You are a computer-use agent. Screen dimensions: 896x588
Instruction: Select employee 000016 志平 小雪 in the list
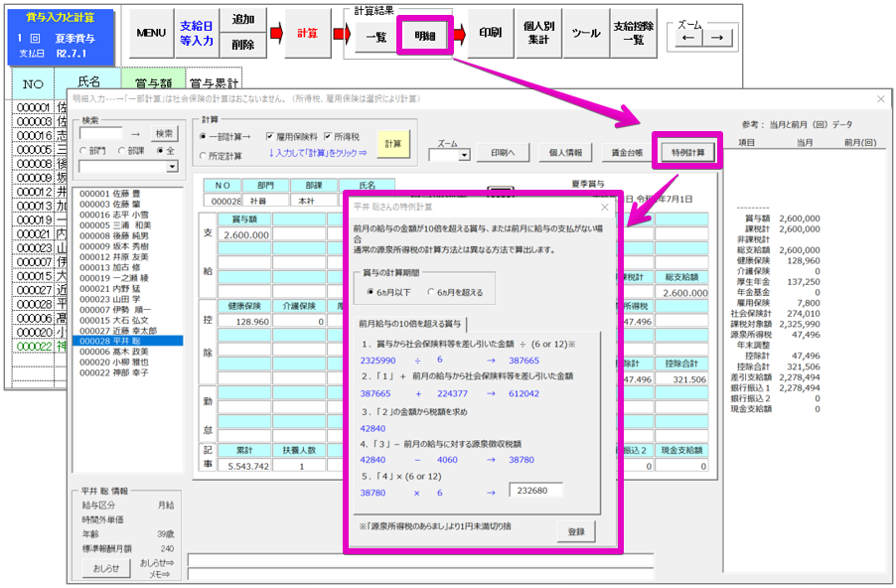(x=127, y=215)
